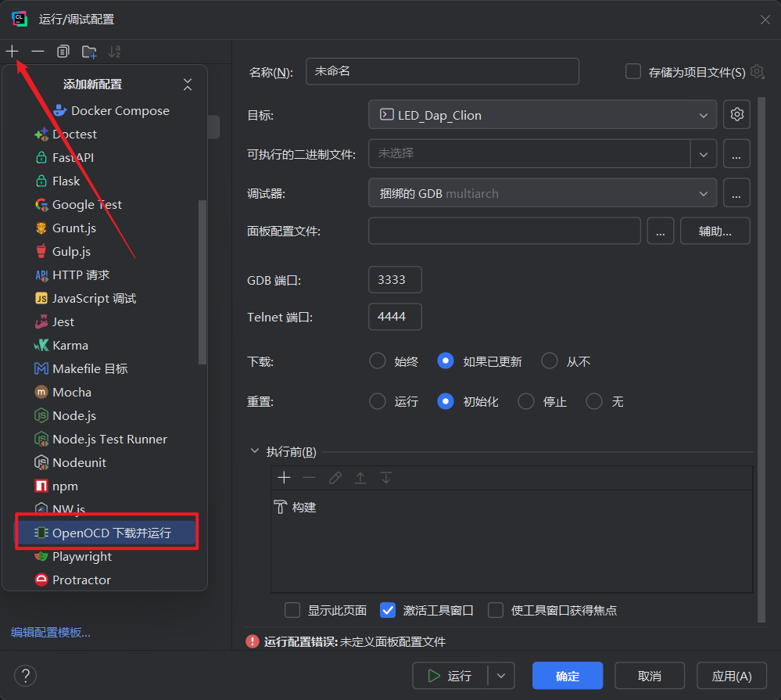Select Mocha configuration type
781x700 pixels.
click(x=63, y=392)
